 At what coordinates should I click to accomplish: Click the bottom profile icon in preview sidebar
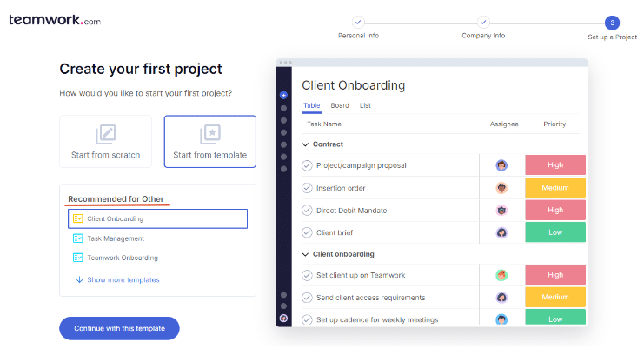pos(283,319)
